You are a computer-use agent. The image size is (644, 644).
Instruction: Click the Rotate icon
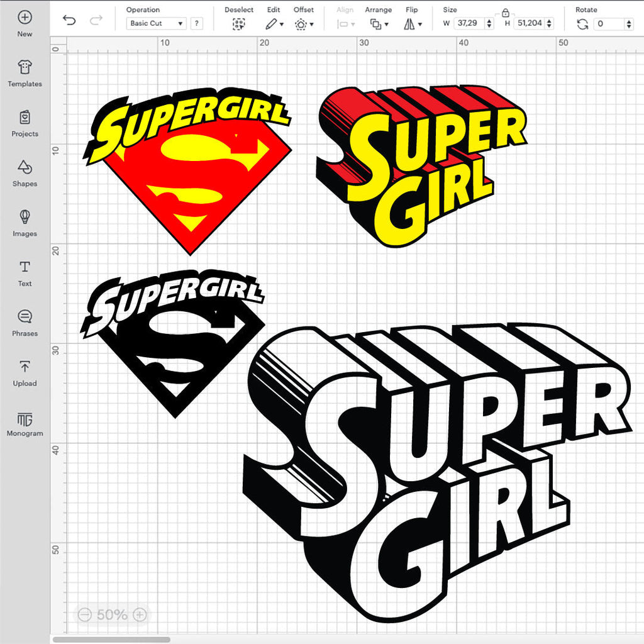click(582, 25)
